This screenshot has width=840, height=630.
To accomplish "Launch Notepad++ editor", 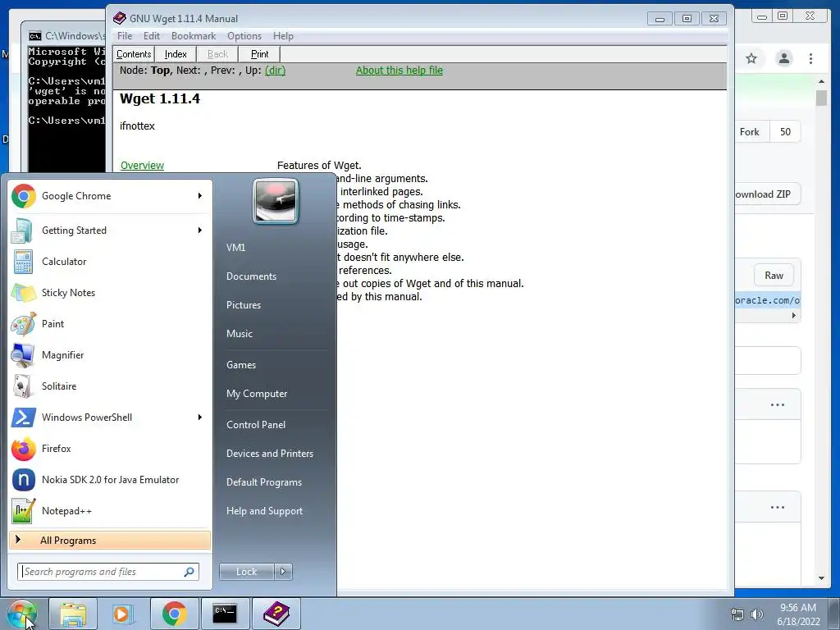I will [107, 511].
